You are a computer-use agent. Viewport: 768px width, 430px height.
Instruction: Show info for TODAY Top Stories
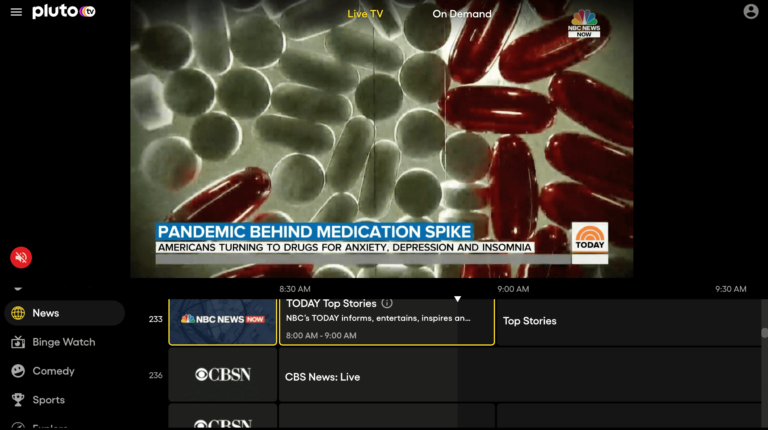coord(387,303)
